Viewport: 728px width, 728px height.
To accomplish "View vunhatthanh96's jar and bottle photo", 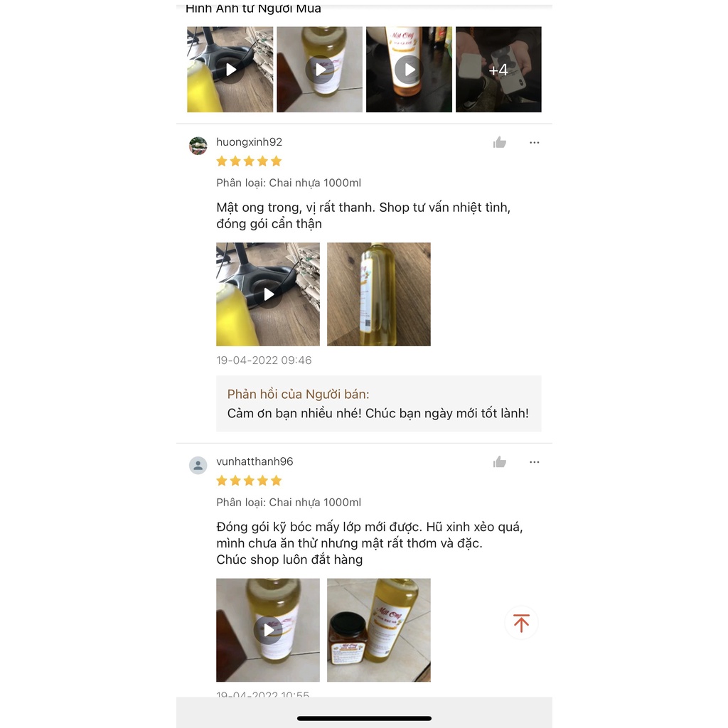I will [x=379, y=630].
